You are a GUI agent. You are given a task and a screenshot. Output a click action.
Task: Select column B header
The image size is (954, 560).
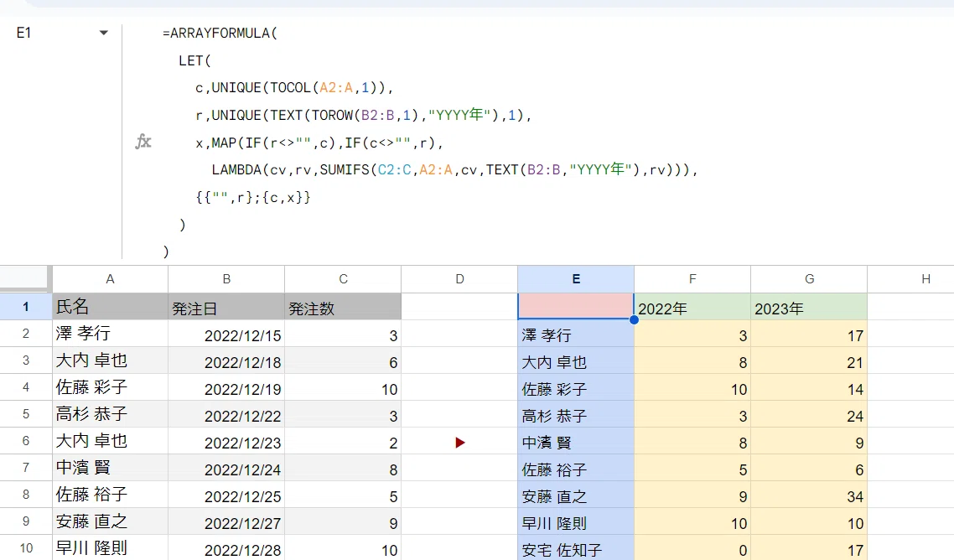[x=226, y=279]
